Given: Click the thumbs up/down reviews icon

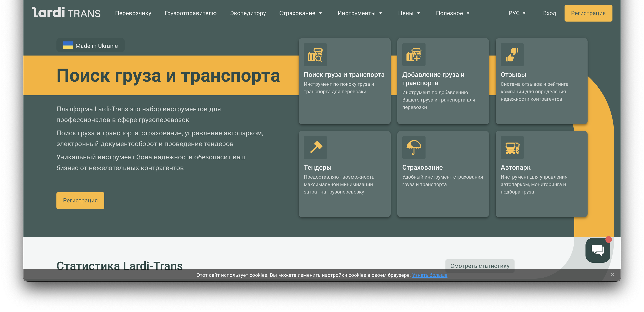Looking at the screenshot, I should point(512,55).
